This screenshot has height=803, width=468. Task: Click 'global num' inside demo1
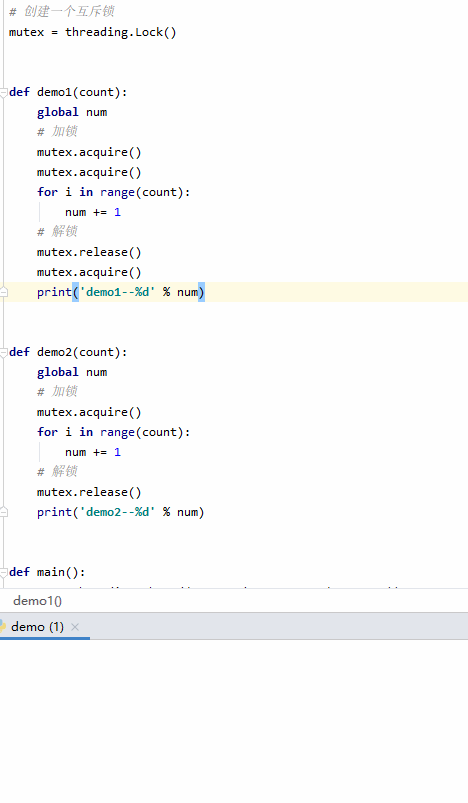pyautogui.click(x=72, y=112)
